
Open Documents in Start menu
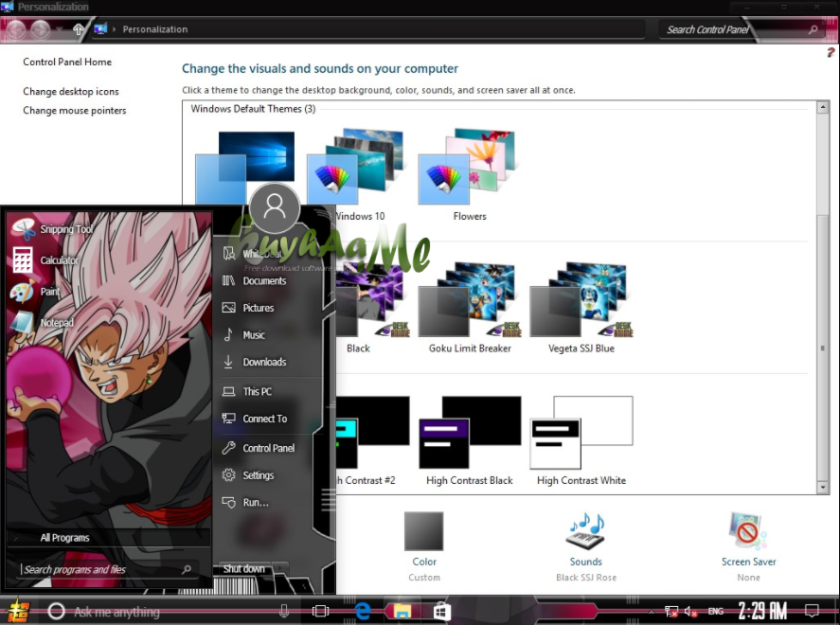255,280
